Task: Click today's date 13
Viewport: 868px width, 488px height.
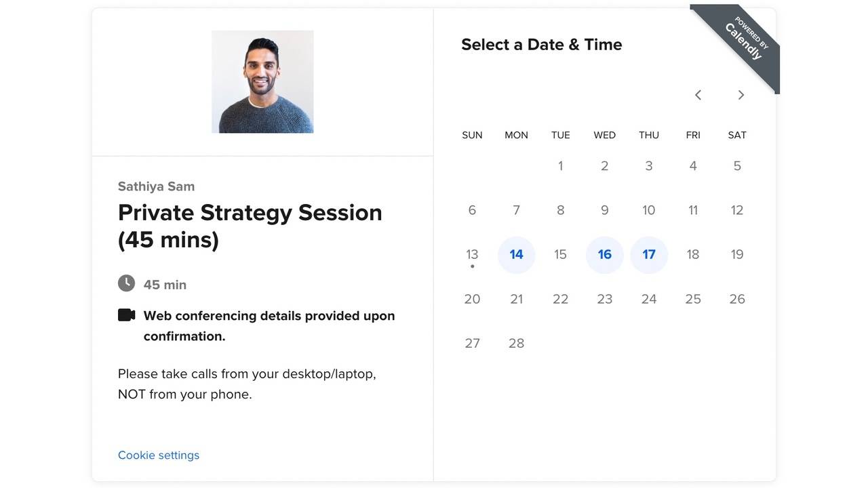Action: pyautogui.click(x=472, y=255)
